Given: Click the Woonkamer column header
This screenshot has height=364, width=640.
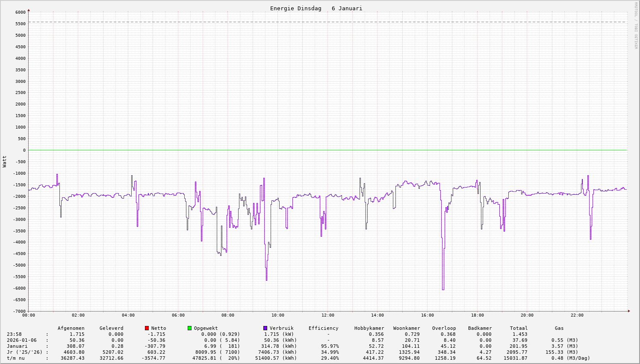Looking at the screenshot, I should [x=407, y=328].
